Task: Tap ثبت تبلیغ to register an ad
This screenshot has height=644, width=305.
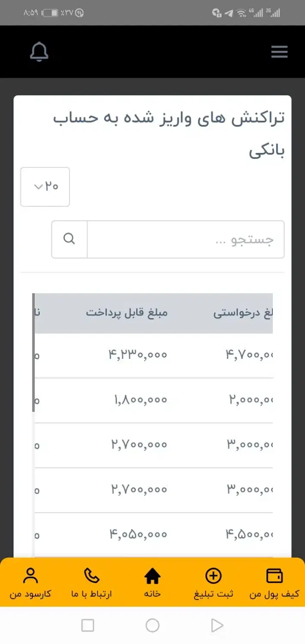Action: (x=214, y=583)
